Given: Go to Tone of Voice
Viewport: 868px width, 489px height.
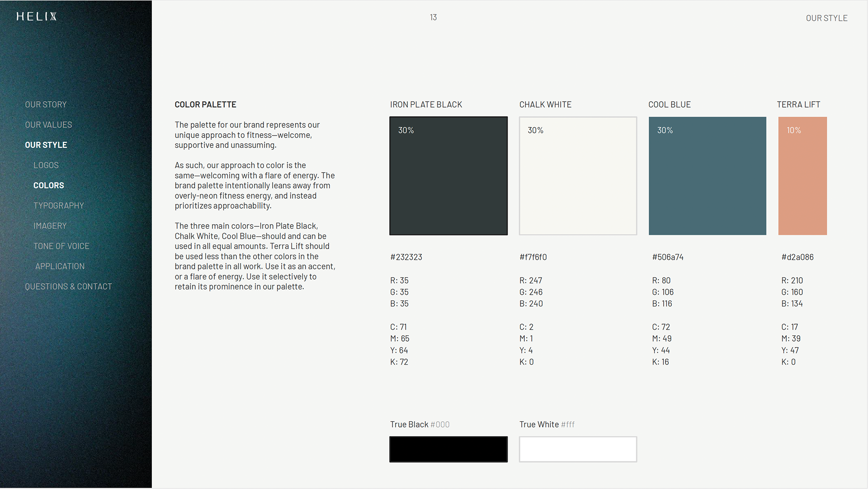Looking at the screenshot, I should pos(61,246).
